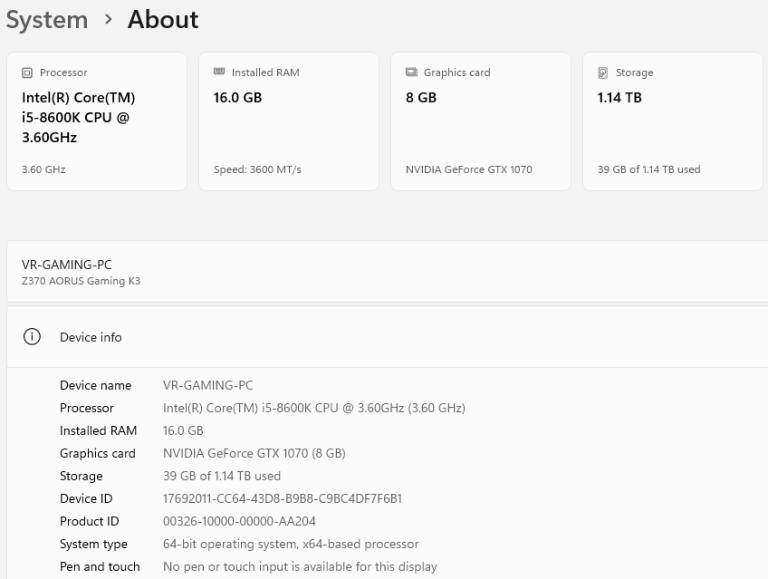
Task: Click the bold VR-GAMING-PC name above the model
Action: tap(67, 265)
